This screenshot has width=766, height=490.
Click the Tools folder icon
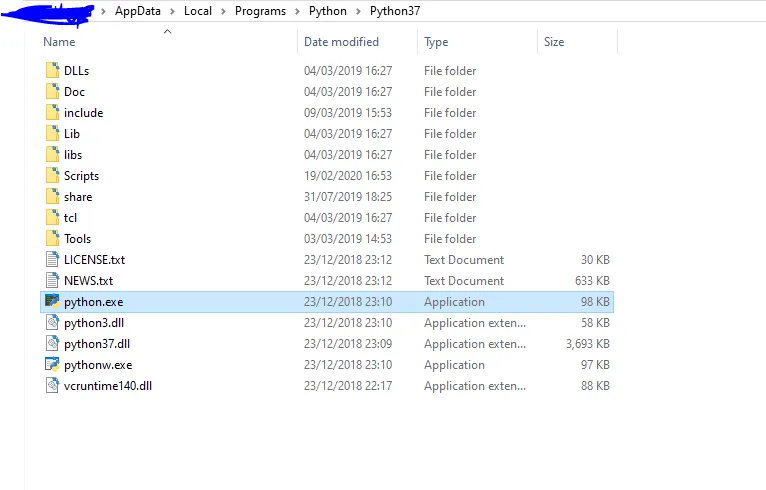tap(52, 238)
